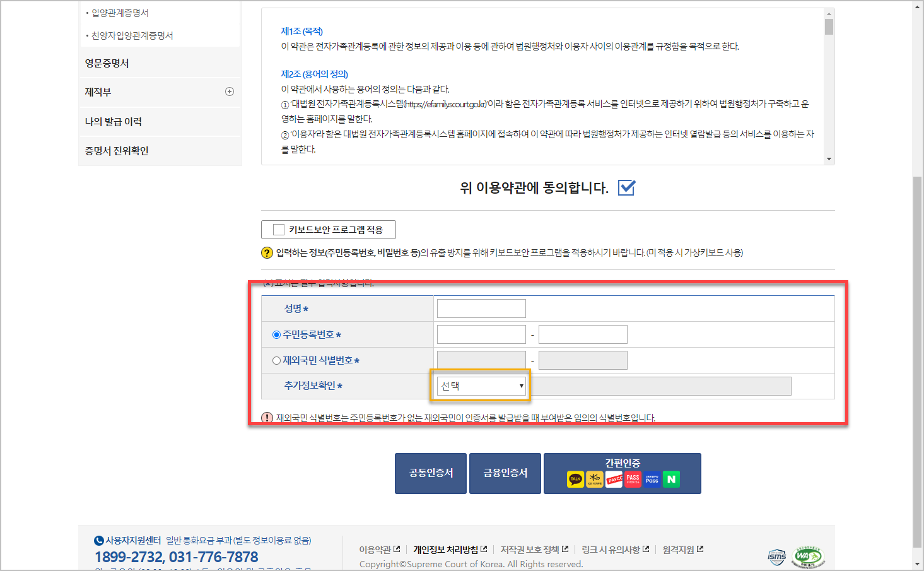Screen dimensions: 924x571
Task: Click the 공동인증서 button
Action: click(x=430, y=473)
